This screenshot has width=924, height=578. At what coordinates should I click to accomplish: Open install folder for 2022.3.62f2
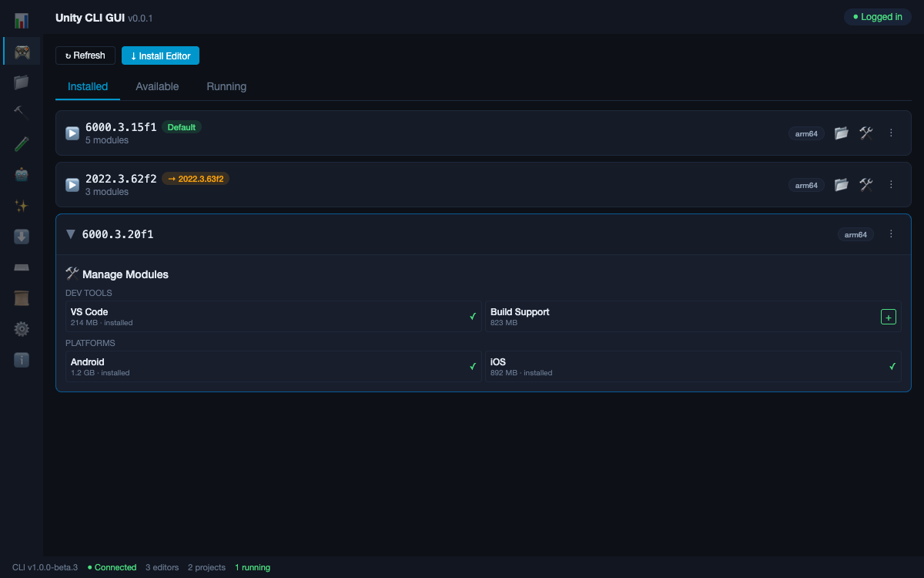click(842, 185)
